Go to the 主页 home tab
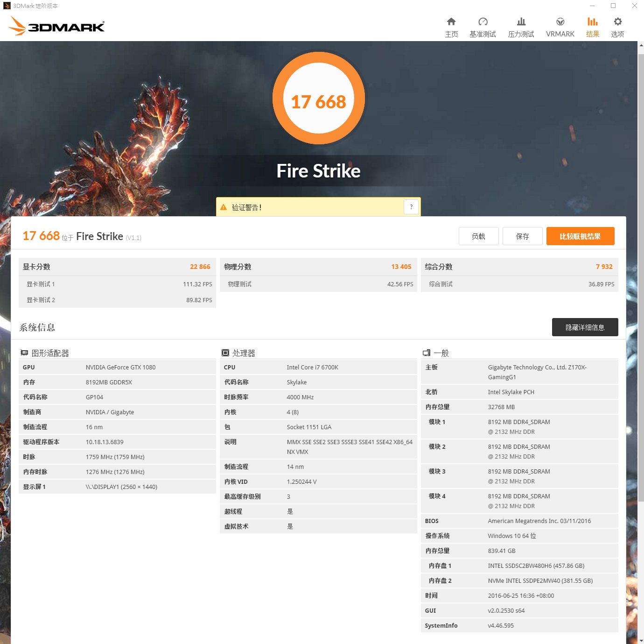The height and width of the screenshot is (644, 644). click(x=451, y=28)
